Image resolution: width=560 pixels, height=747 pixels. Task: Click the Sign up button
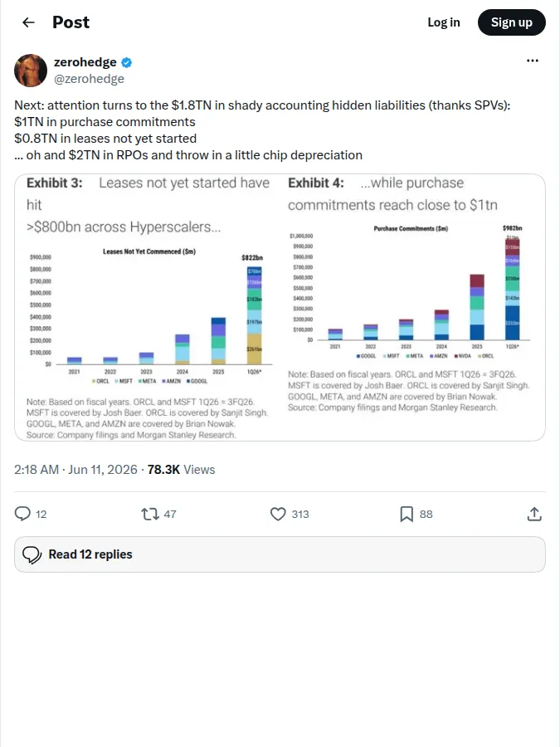pyautogui.click(x=511, y=22)
